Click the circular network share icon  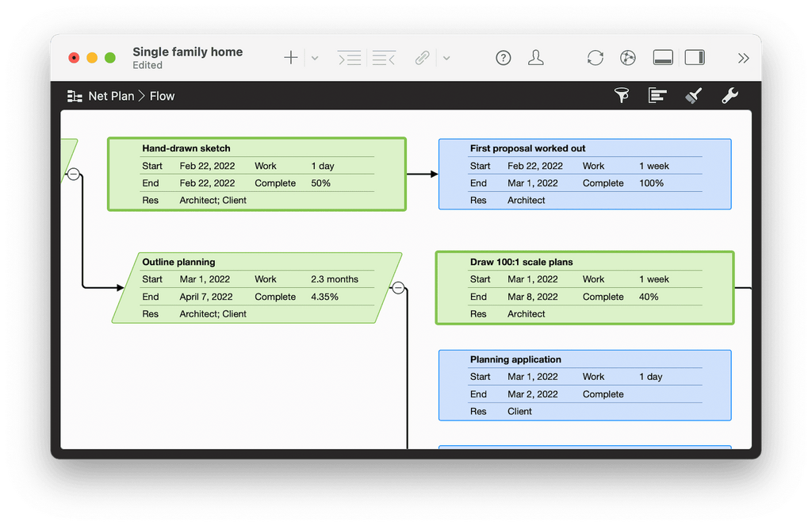point(628,58)
